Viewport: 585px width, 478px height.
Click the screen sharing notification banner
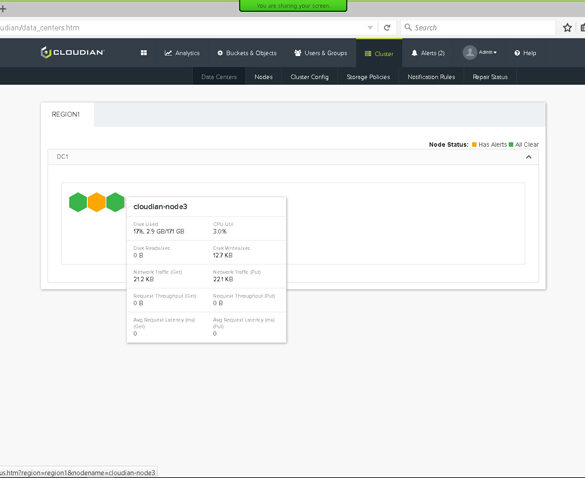point(293,6)
